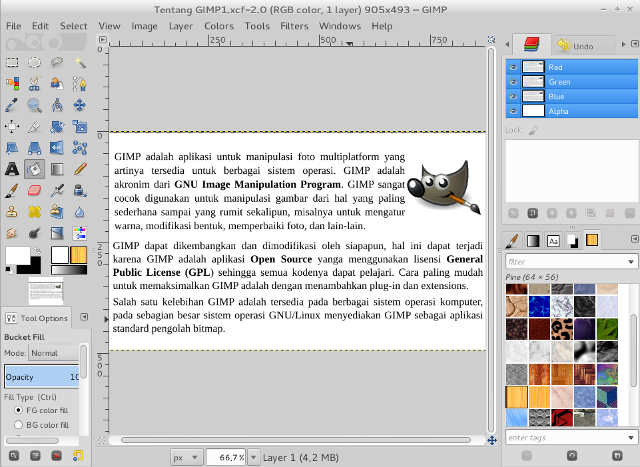The height and width of the screenshot is (467, 640).
Task: Pick the Pencil tool
Action: coord(80,169)
